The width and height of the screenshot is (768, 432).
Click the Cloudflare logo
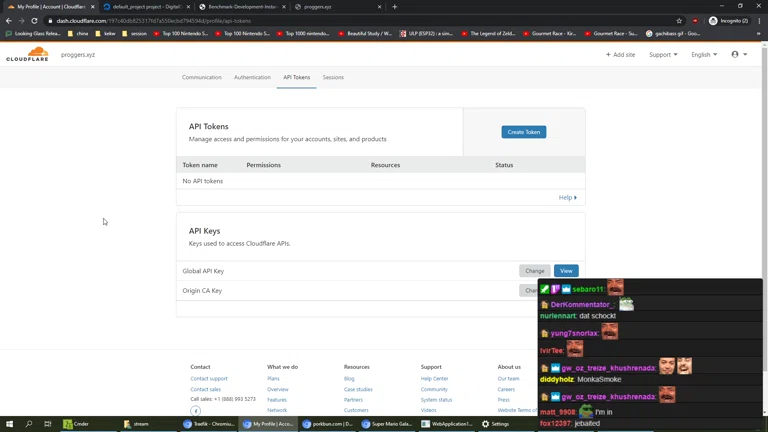click(27, 54)
